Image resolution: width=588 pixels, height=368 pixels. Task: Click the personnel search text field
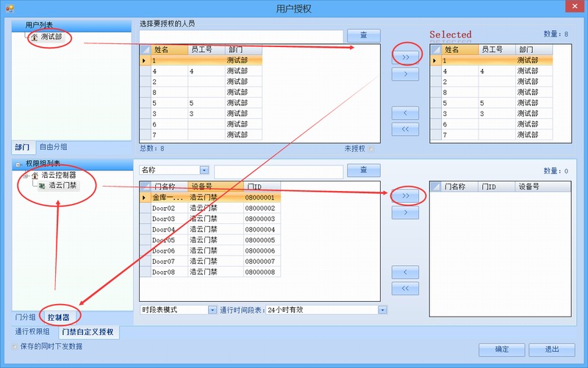tap(241, 36)
